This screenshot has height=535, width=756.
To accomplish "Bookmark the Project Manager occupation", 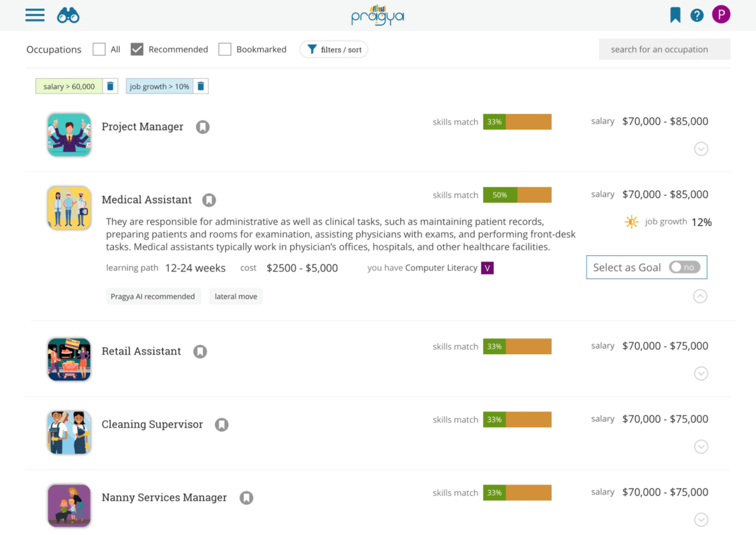I will [x=202, y=127].
